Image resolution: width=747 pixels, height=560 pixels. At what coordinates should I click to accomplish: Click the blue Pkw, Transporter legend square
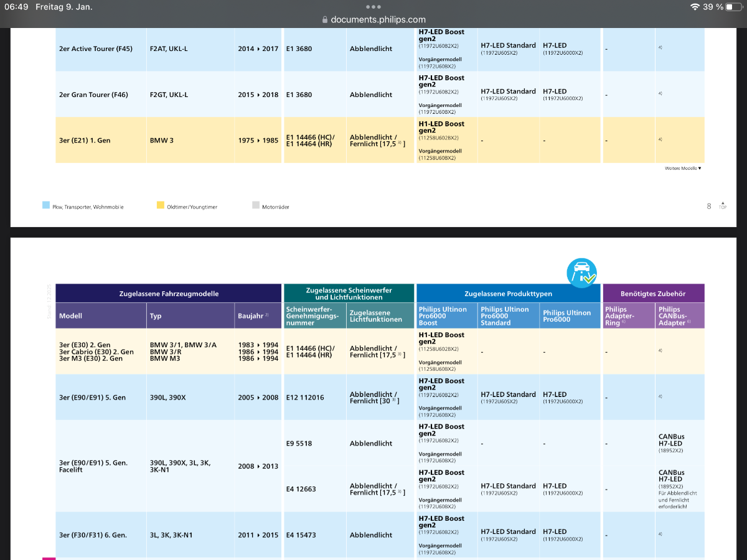(46, 205)
